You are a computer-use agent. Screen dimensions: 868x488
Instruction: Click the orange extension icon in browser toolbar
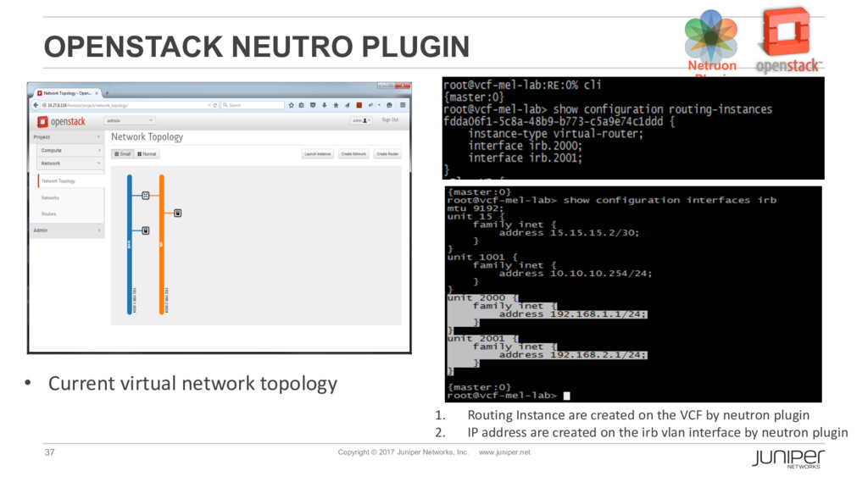point(359,105)
